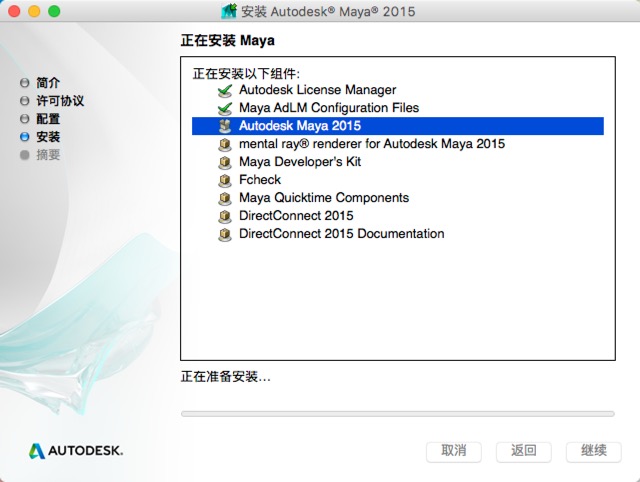Click the package icon beside Fcheck
This screenshot has height=482, width=640.
pos(225,180)
